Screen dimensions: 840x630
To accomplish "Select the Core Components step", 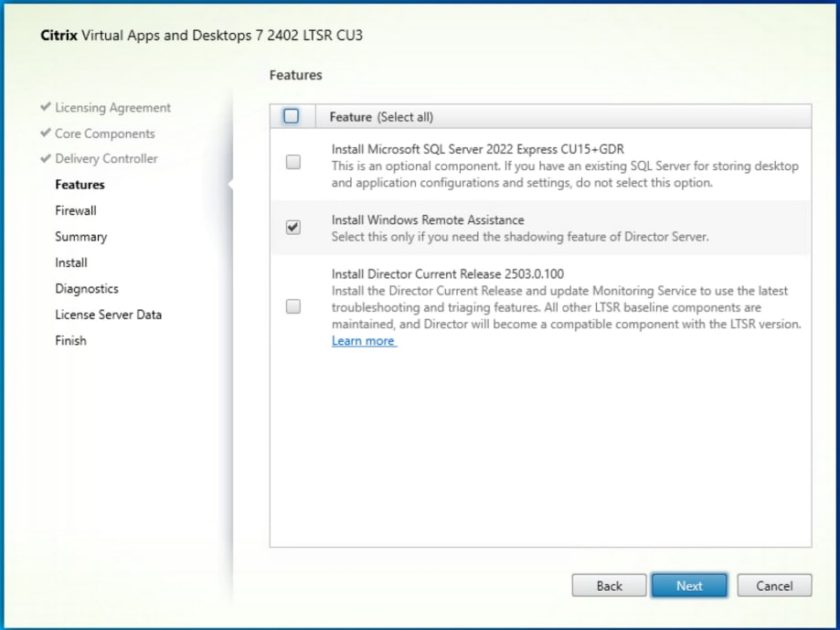I will tap(104, 133).
